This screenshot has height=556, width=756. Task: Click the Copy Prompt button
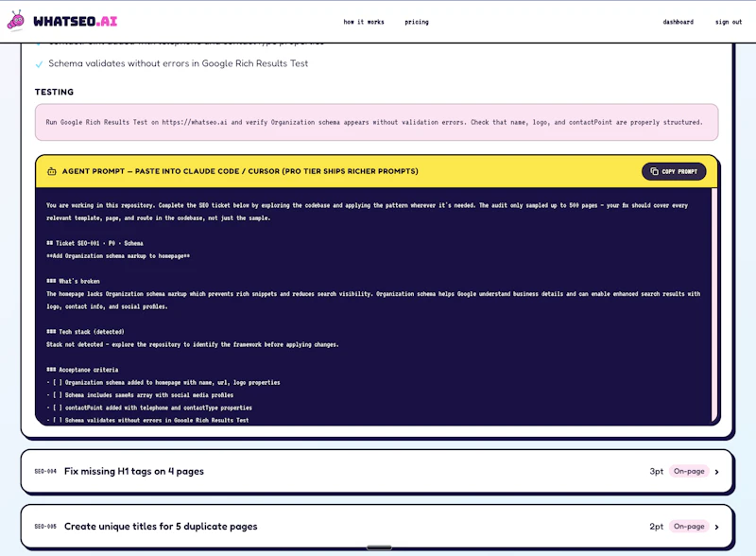[x=674, y=171]
